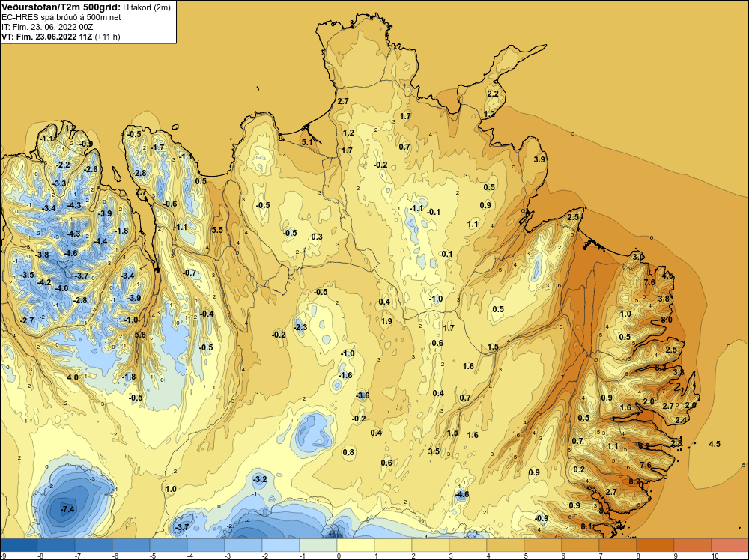Click the '-2.6' temperature value

coord(91,169)
